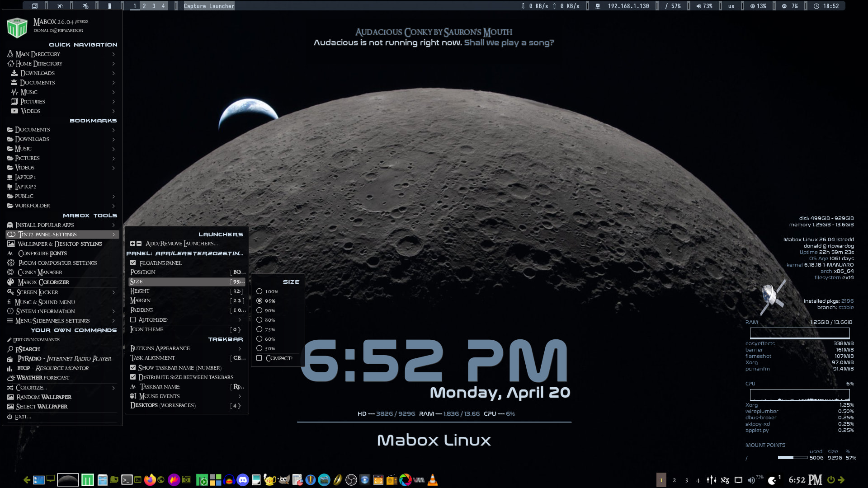
Task: Switch to workspace 3 in bottom panel
Action: coord(686,480)
